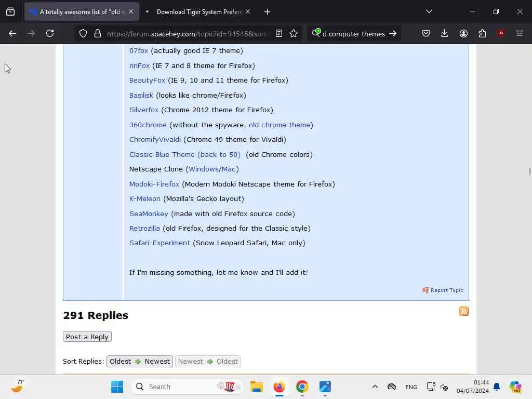The image size is (532, 399).
Task: Go back to the previous page
Action: click(12, 33)
